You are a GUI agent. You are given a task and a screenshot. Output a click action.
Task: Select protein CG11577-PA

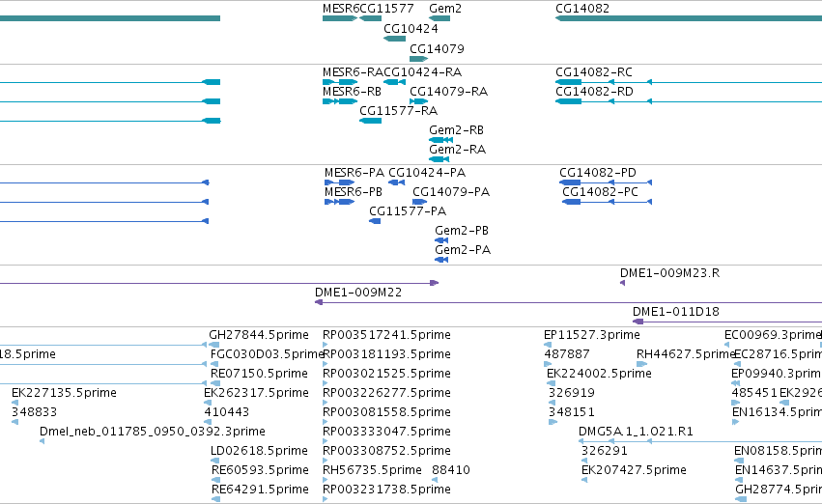point(408,211)
